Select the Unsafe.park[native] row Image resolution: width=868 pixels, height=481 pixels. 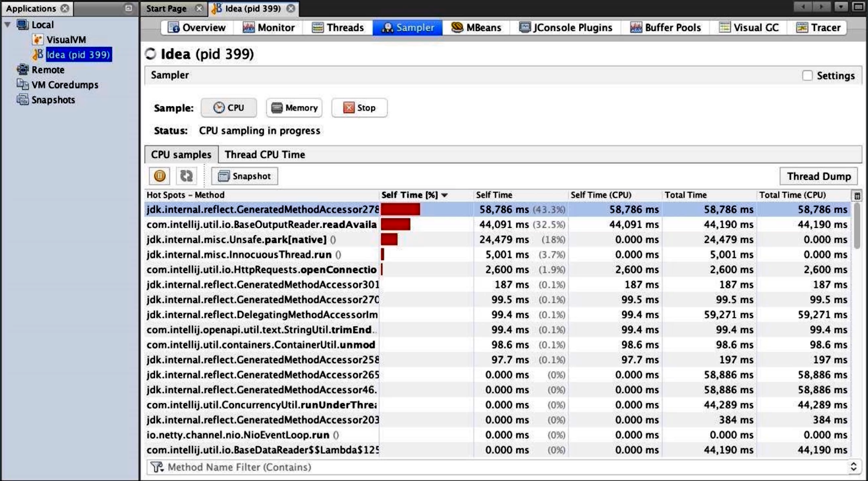pos(498,239)
